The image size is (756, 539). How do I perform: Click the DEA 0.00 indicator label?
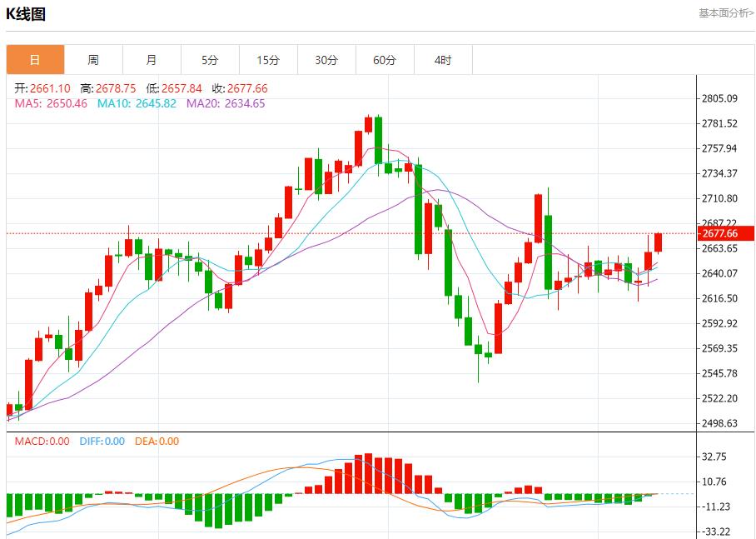tap(157, 442)
